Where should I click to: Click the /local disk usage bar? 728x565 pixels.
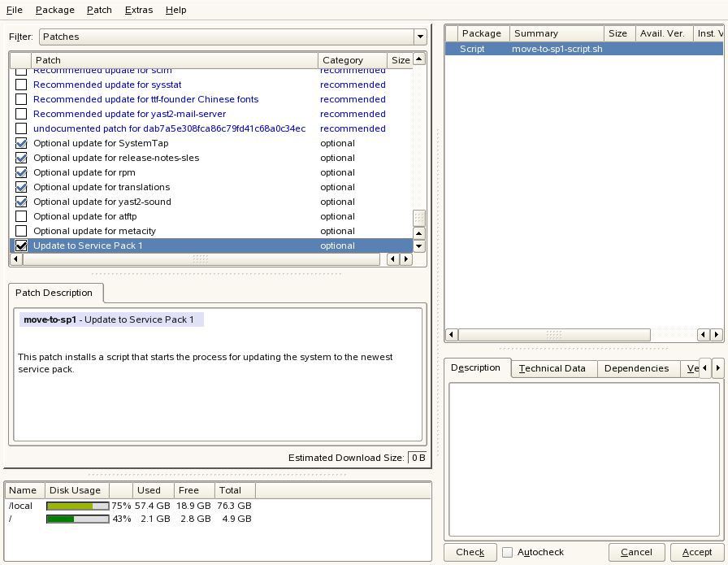tap(77, 506)
